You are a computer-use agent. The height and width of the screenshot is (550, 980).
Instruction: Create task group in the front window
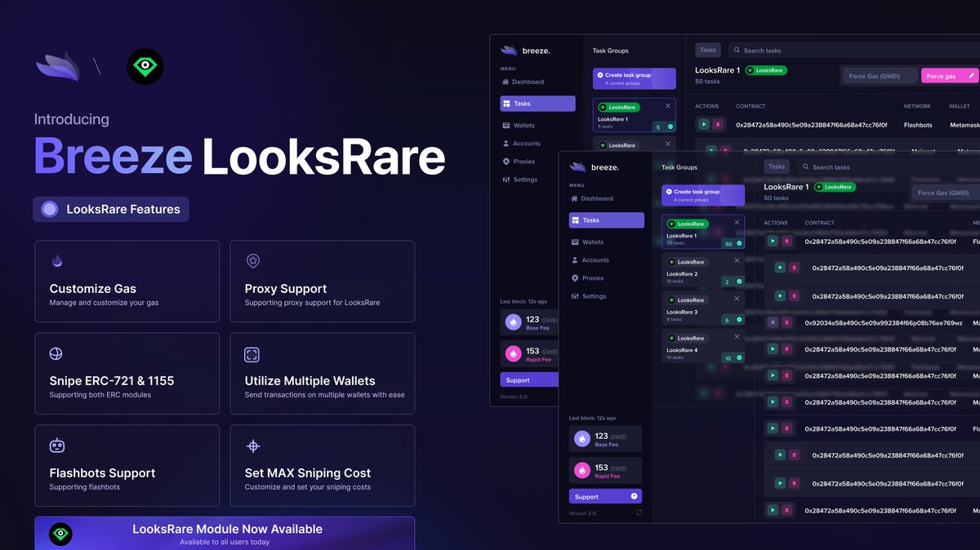coord(703,195)
